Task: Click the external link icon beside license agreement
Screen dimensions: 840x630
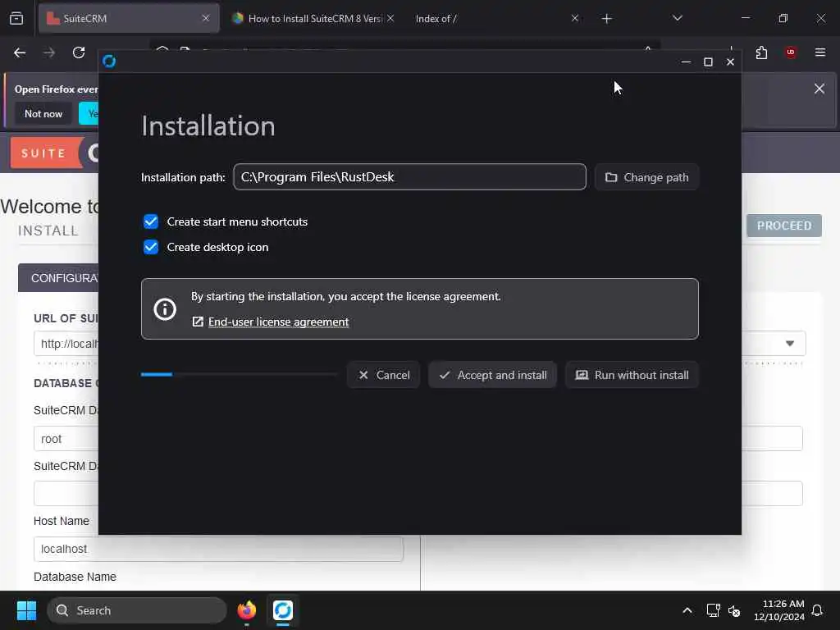Action: tap(198, 322)
